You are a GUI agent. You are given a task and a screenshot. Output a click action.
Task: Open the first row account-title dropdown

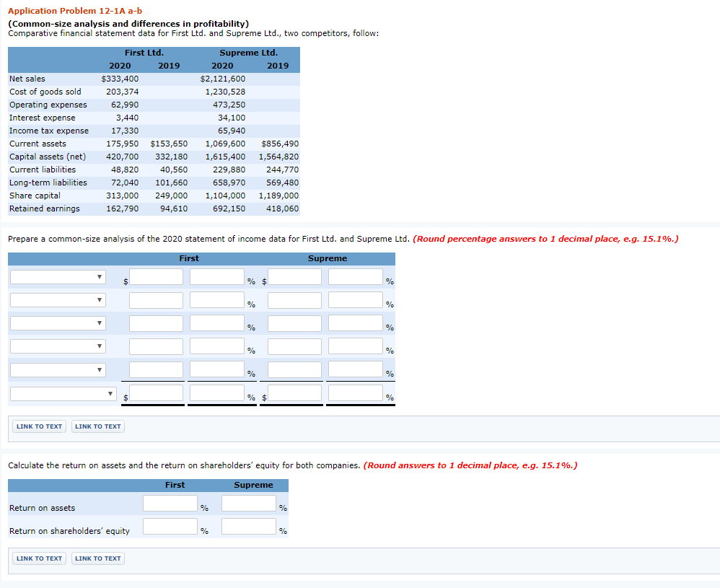58,276
